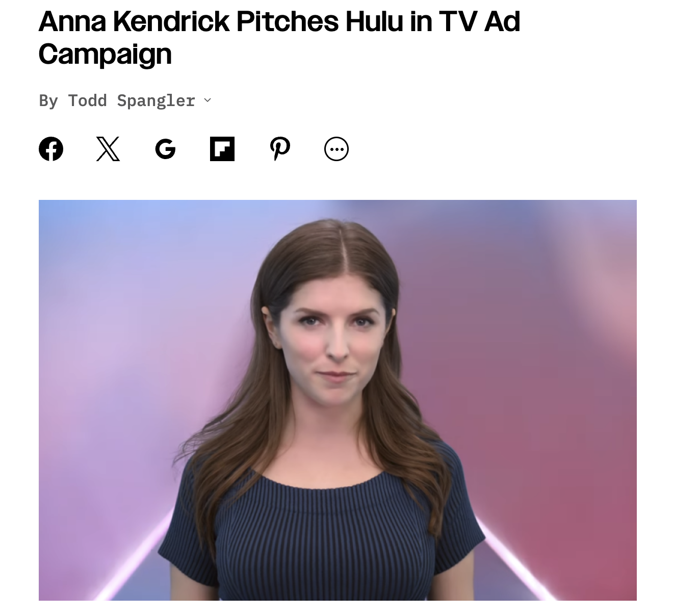The image size is (673, 616).
Task: Pin the article on Pinterest
Action: [x=280, y=149]
